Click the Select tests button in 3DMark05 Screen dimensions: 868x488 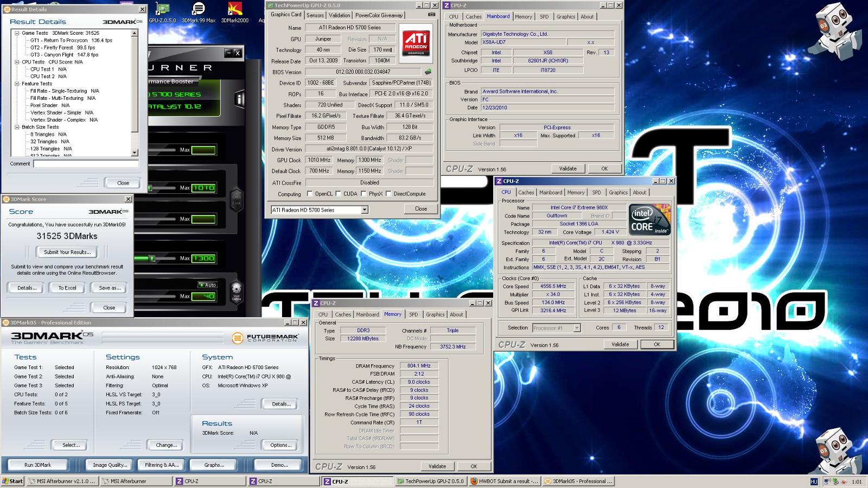click(71, 445)
